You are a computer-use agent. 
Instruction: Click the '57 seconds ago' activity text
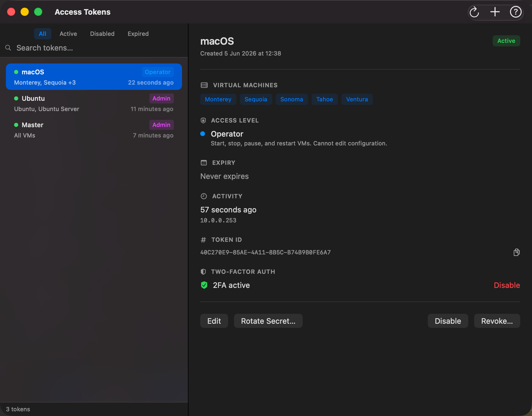(228, 210)
